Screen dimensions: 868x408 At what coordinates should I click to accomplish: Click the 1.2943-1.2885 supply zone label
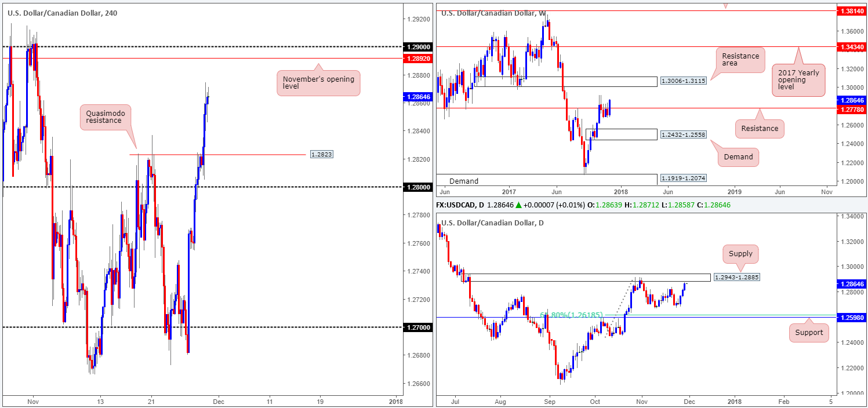(736, 277)
